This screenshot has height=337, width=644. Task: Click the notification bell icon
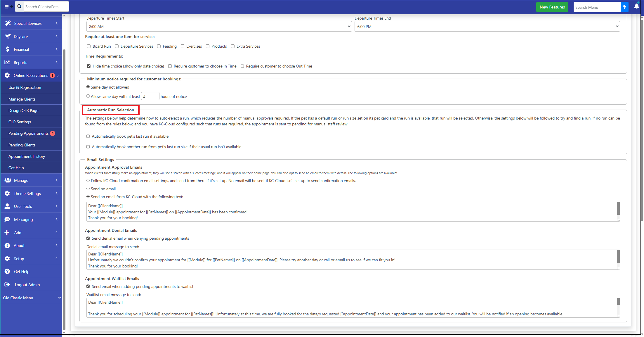click(636, 7)
